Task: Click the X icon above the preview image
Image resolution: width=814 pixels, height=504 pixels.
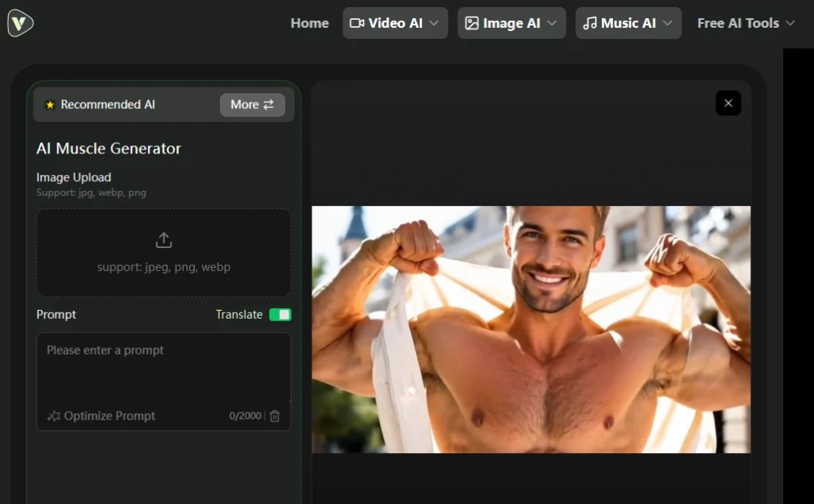Action: pyautogui.click(x=728, y=103)
